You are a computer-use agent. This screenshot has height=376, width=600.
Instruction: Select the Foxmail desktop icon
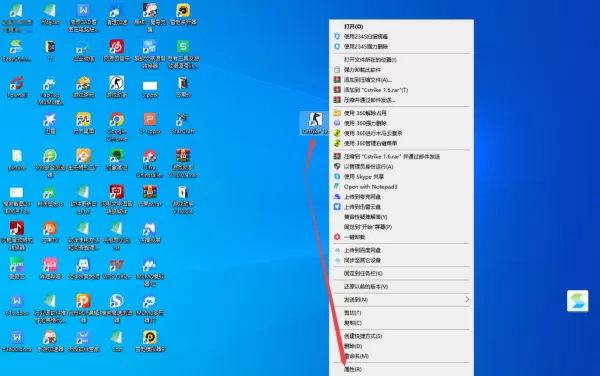(x=16, y=87)
